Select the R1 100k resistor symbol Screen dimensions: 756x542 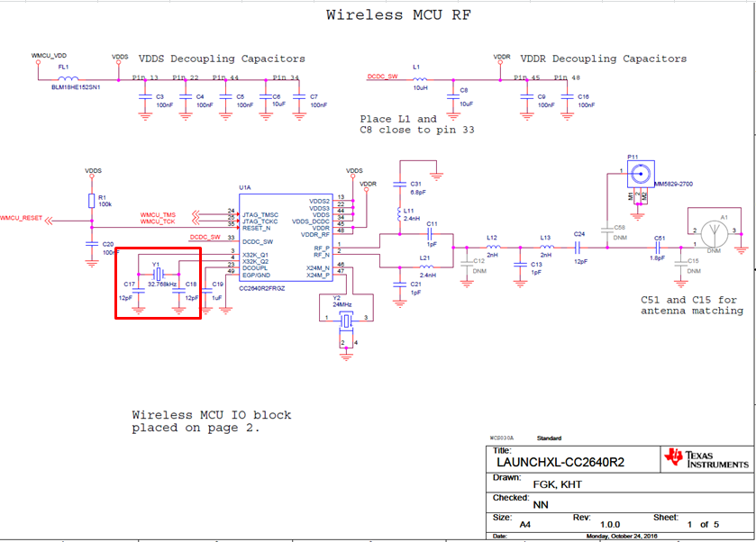coord(92,201)
